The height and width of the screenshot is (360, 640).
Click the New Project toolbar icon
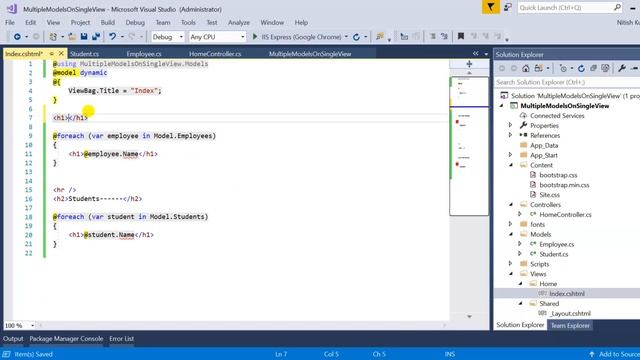tap(53, 37)
